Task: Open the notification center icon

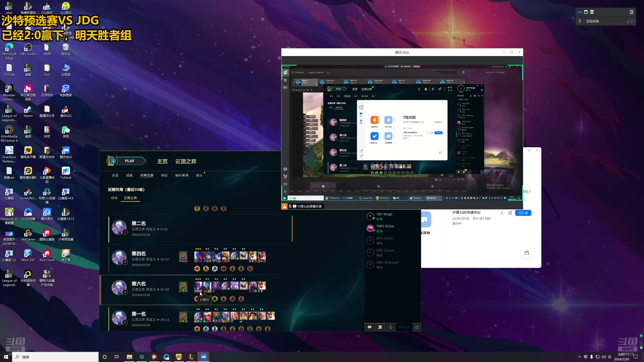Action: pos(636,357)
